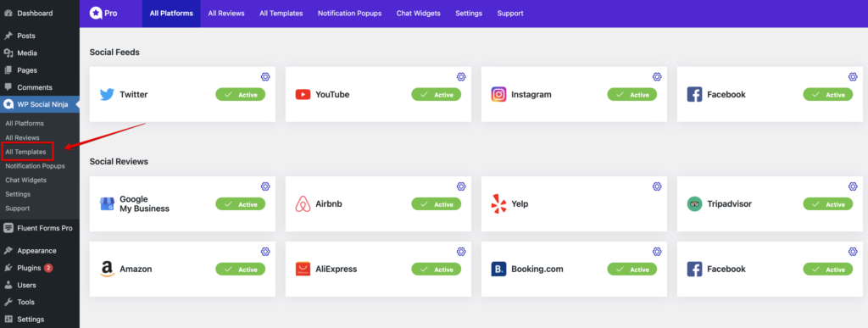Click Active badge on Social Reviews Facebook card
This screenshot has height=328, width=868.
tap(828, 270)
